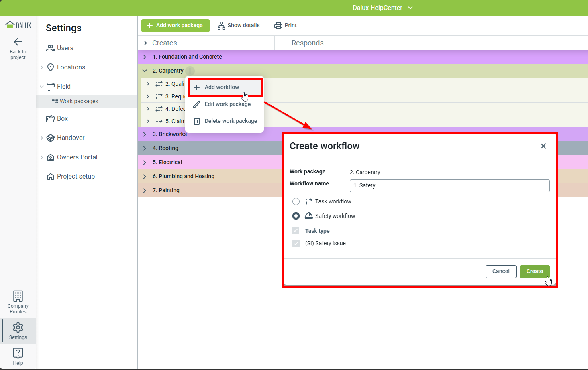Screen dimensions: 588x370
Task: Open the Help icon in the sidebar
Action: [x=18, y=353]
